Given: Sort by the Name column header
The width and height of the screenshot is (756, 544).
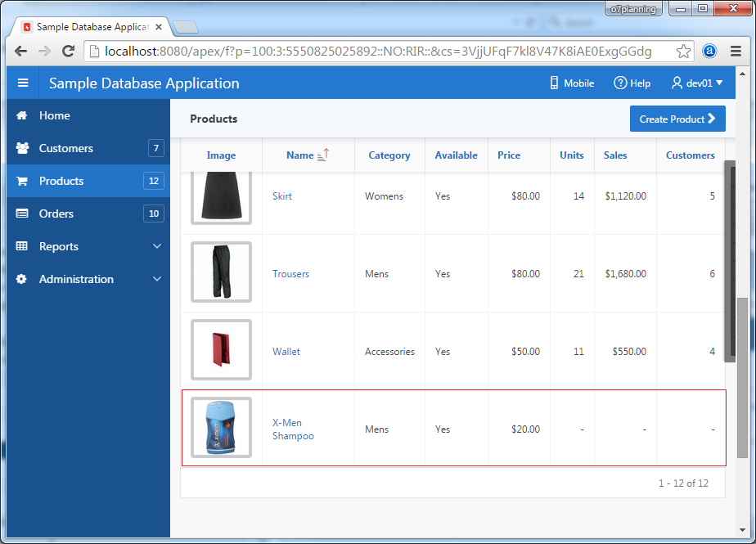Looking at the screenshot, I should (x=300, y=155).
